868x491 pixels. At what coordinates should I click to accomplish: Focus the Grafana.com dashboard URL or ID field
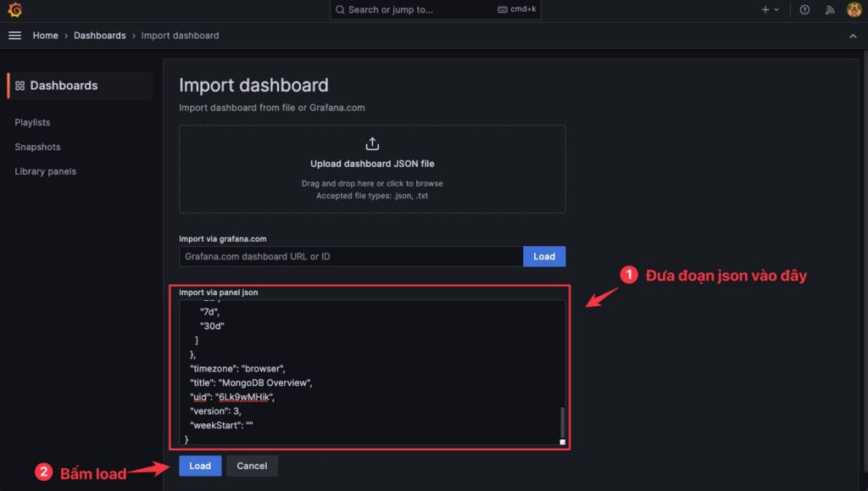click(x=351, y=256)
